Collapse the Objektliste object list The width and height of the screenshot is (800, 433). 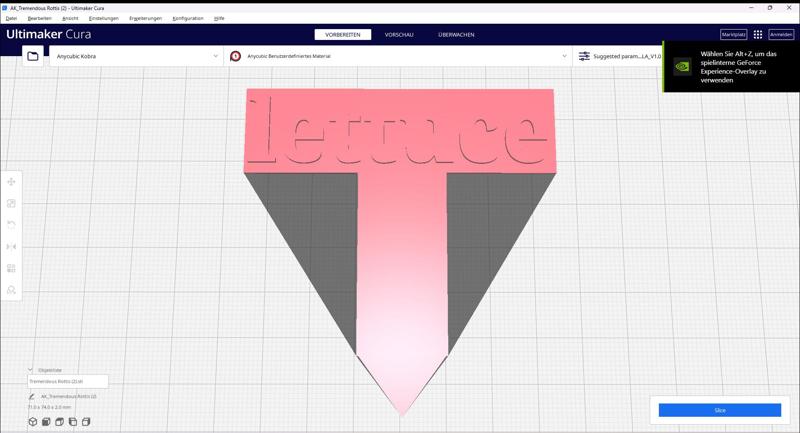coord(30,370)
